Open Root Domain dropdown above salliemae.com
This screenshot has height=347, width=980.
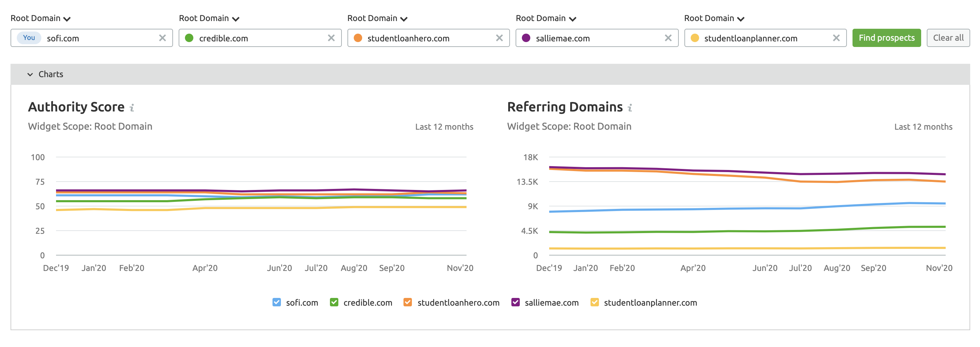[x=546, y=18]
